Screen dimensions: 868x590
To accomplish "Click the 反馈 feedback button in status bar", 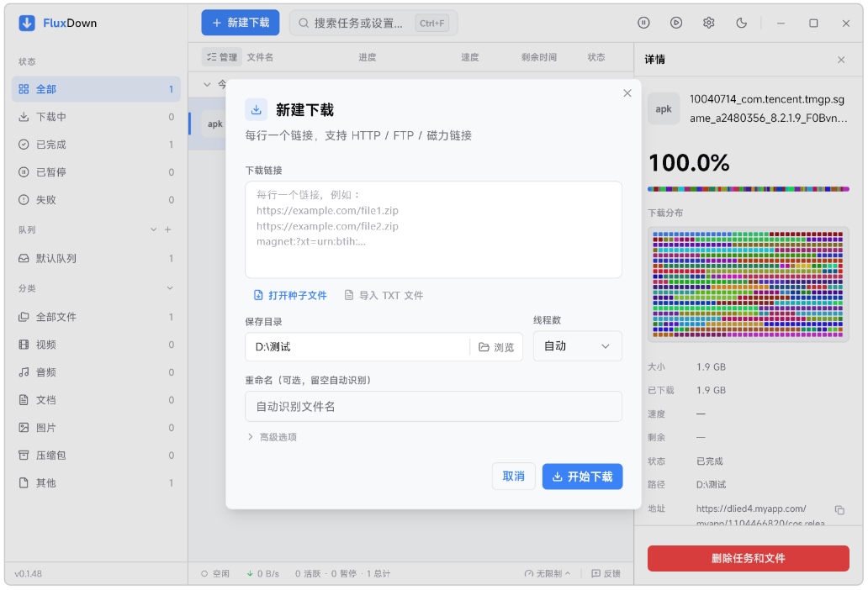I will [x=606, y=573].
